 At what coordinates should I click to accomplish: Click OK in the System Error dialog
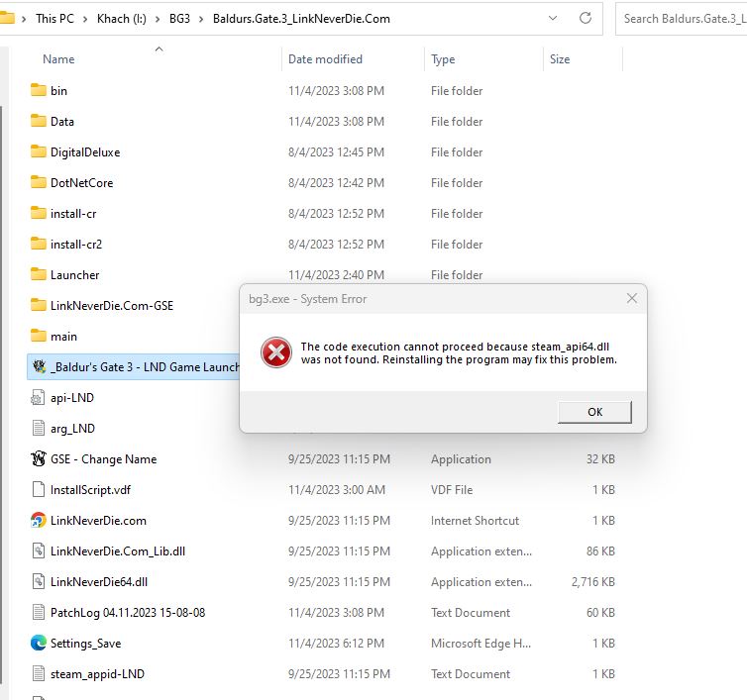point(594,412)
